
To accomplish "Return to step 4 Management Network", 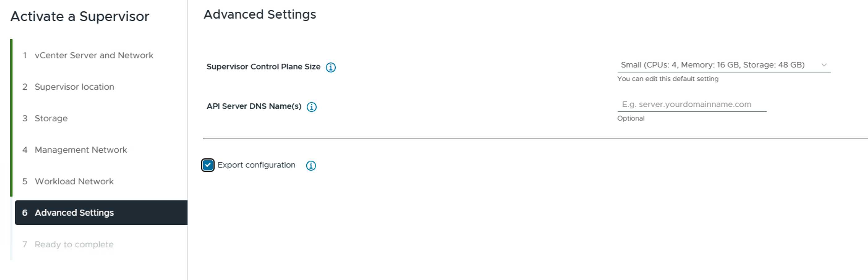I will [74, 150].
